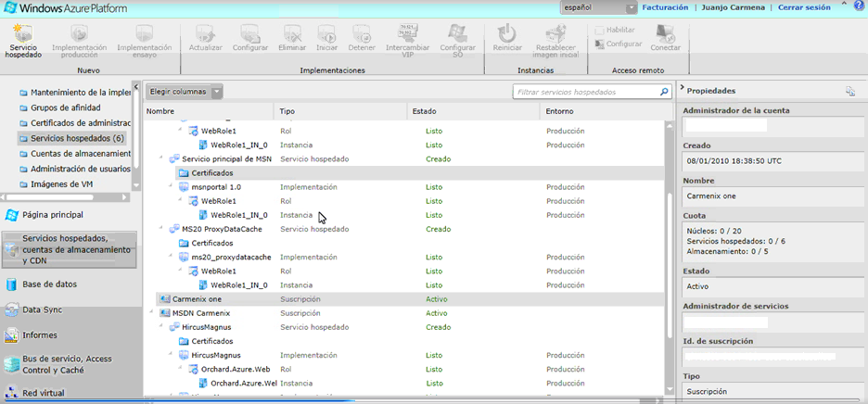The height and width of the screenshot is (404, 868).
Task: Select Cuentas de almacenamiento item
Action: coord(75,153)
